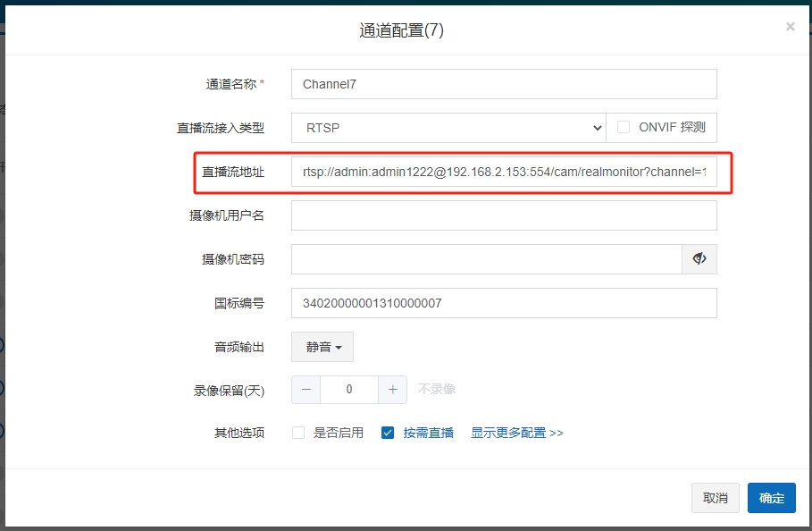Uncheck the 按需直播 checkbox
The height and width of the screenshot is (531, 812).
pos(388,433)
